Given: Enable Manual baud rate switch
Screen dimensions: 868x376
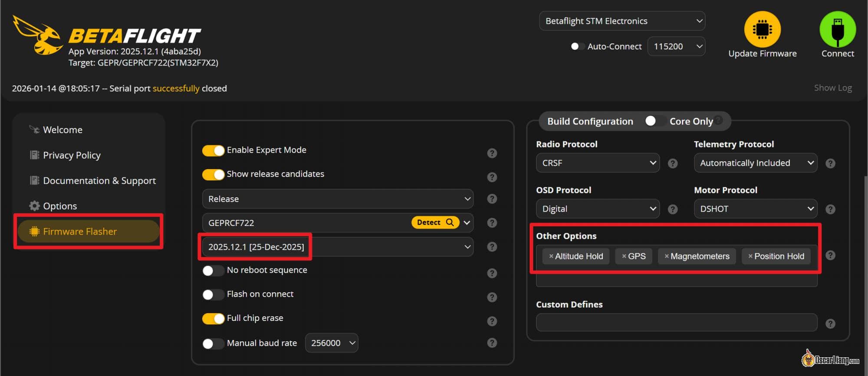Looking at the screenshot, I should click(213, 343).
